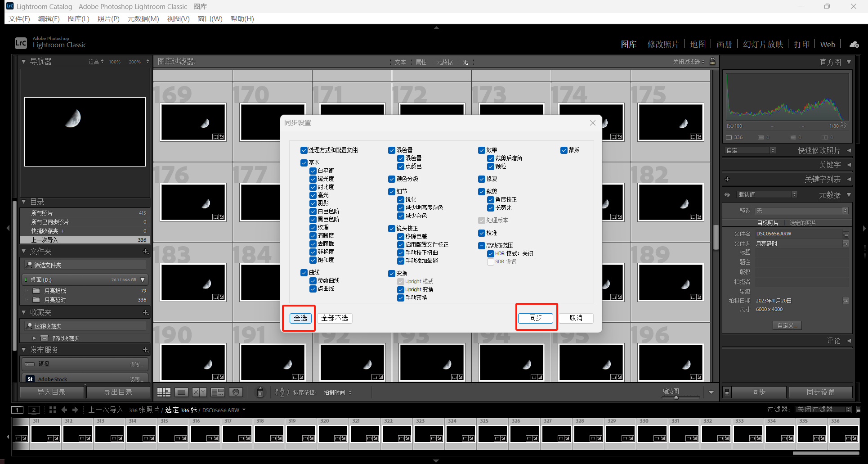Select main window display button 1
868x464 pixels.
(17, 410)
